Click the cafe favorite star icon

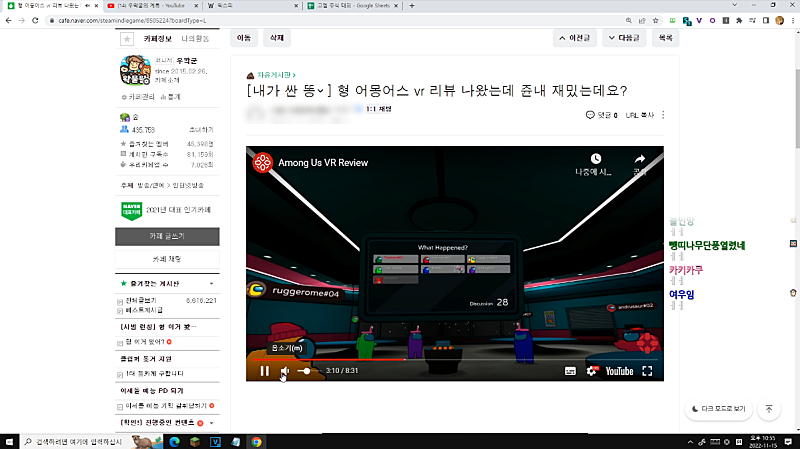click(126, 38)
